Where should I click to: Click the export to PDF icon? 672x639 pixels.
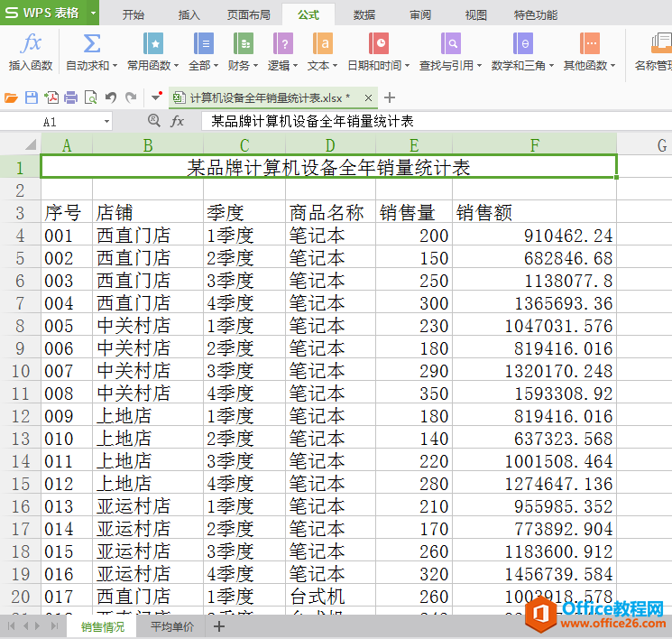tap(51, 97)
